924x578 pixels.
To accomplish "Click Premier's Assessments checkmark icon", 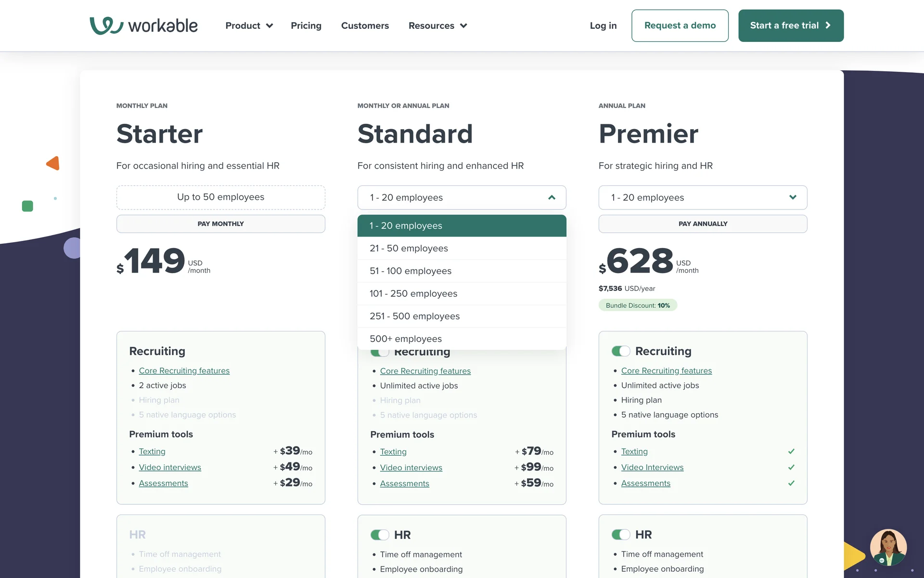I will coord(791,483).
